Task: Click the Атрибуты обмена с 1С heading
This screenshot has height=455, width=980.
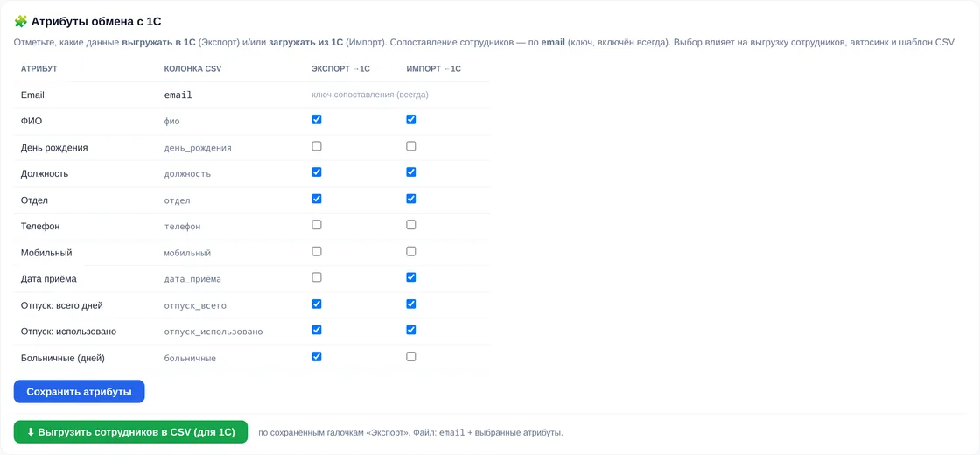Action: (x=97, y=21)
